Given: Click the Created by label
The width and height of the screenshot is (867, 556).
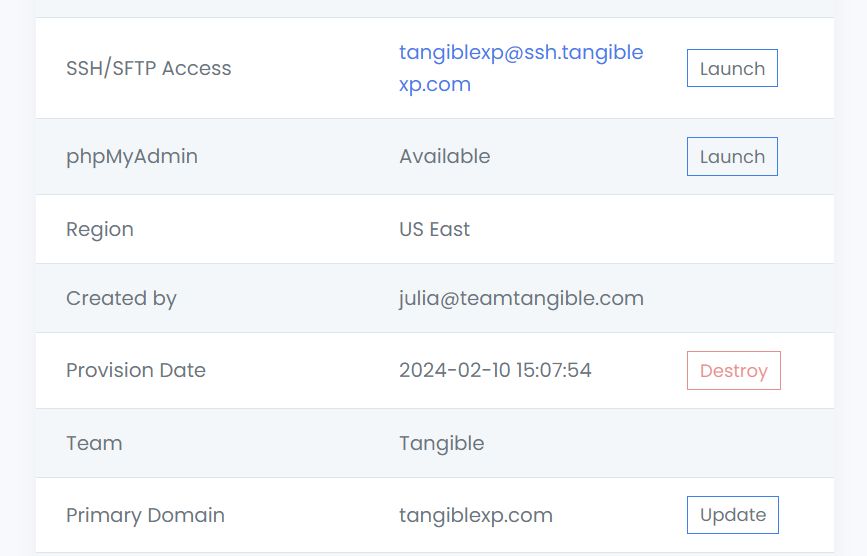Looking at the screenshot, I should (121, 298).
